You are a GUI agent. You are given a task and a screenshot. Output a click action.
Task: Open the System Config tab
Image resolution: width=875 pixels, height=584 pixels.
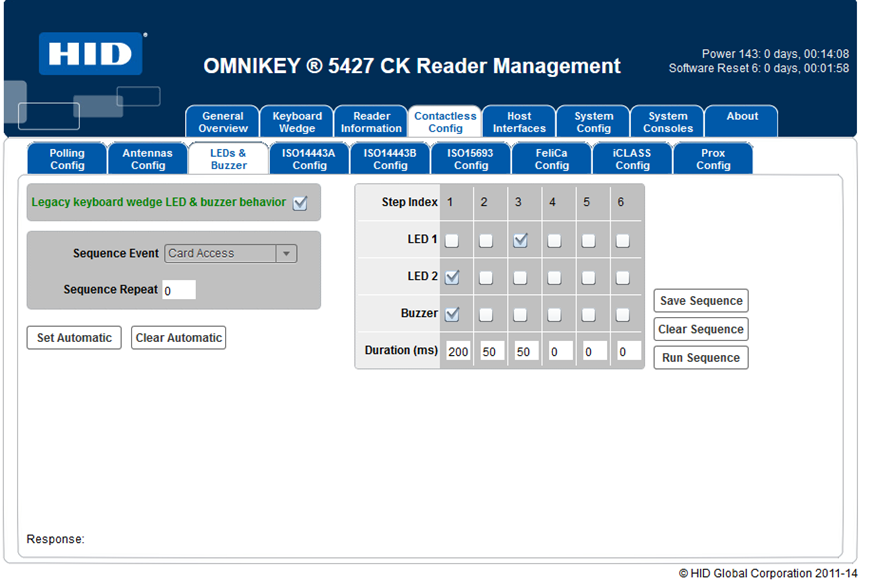tap(593, 122)
